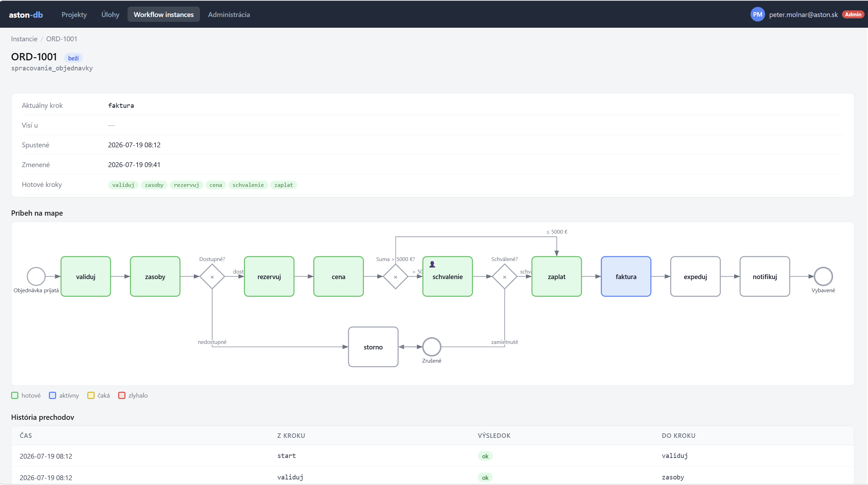The width and height of the screenshot is (868, 485).
Task: Select the cena task node
Action: pyautogui.click(x=338, y=277)
